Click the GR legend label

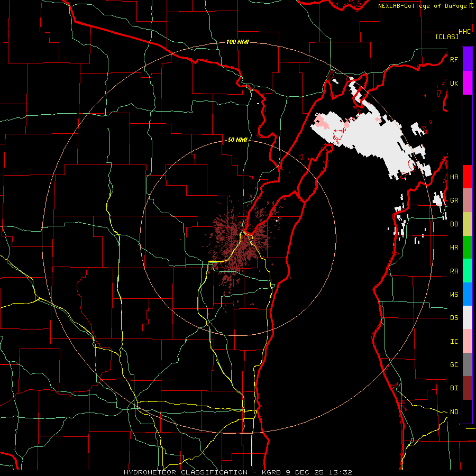[x=454, y=200]
